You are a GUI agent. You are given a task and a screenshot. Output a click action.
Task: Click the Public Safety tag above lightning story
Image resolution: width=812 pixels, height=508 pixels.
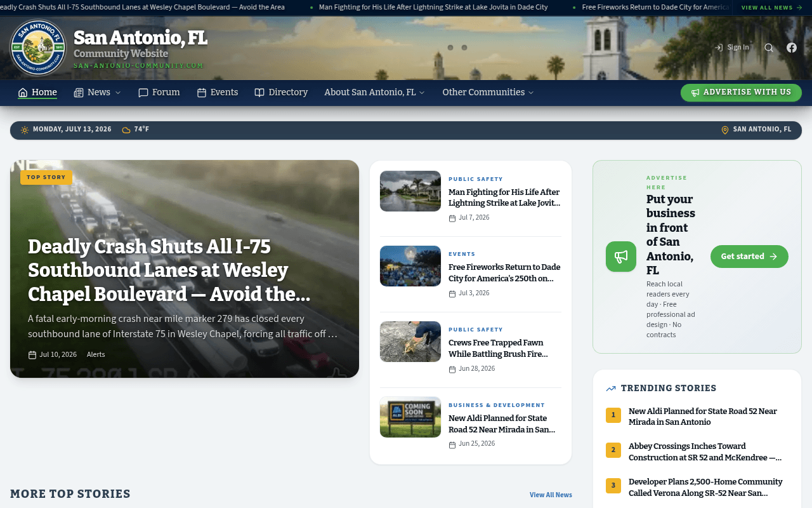[476, 179]
